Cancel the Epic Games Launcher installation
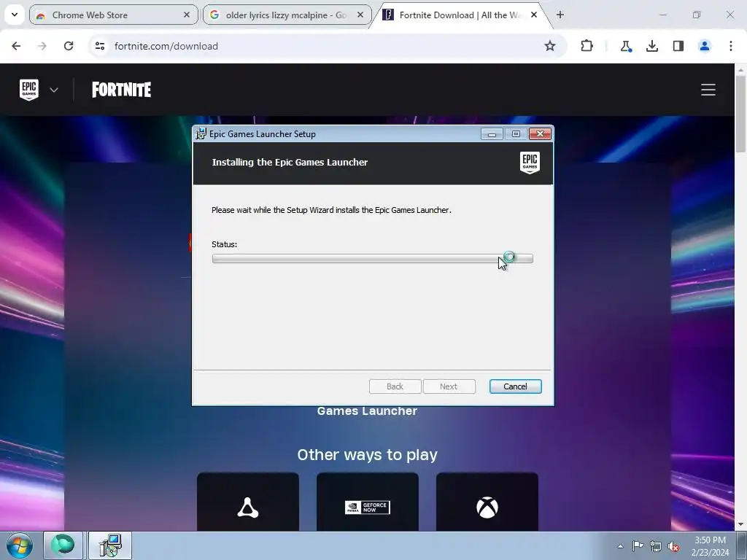This screenshot has height=560, width=747. [x=516, y=386]
